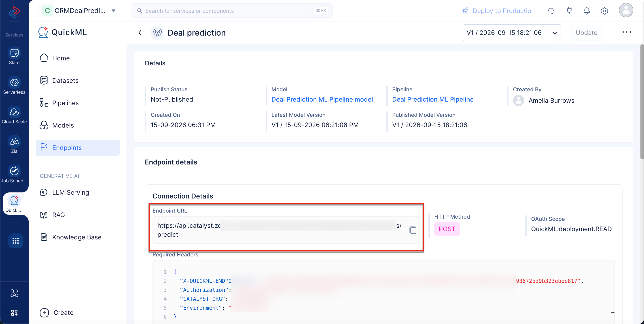Screen dimensions: 644x324
Task: Expand the CRMDealPredi project dropdown
Action: pyautogui.click(x=114, y=11)
